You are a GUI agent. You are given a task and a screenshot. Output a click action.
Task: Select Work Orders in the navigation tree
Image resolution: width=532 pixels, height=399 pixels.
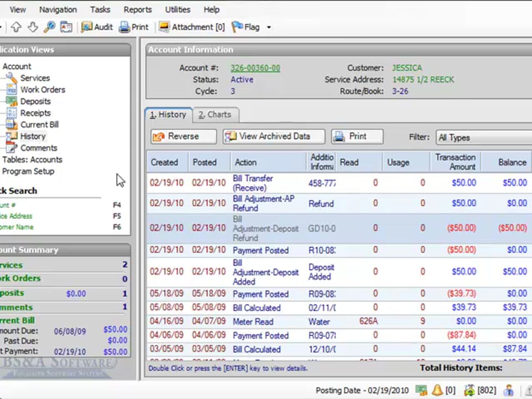point(42,90)
